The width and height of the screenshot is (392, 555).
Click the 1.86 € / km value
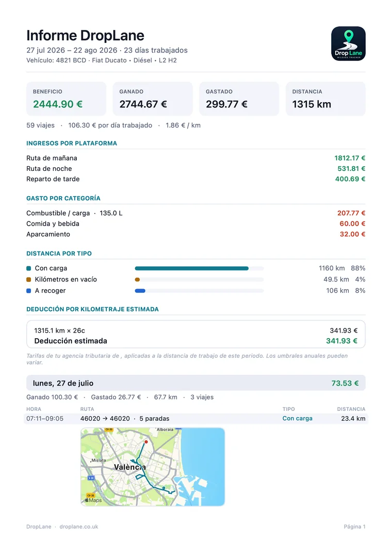pyautogui.click(x=183, y=125)
